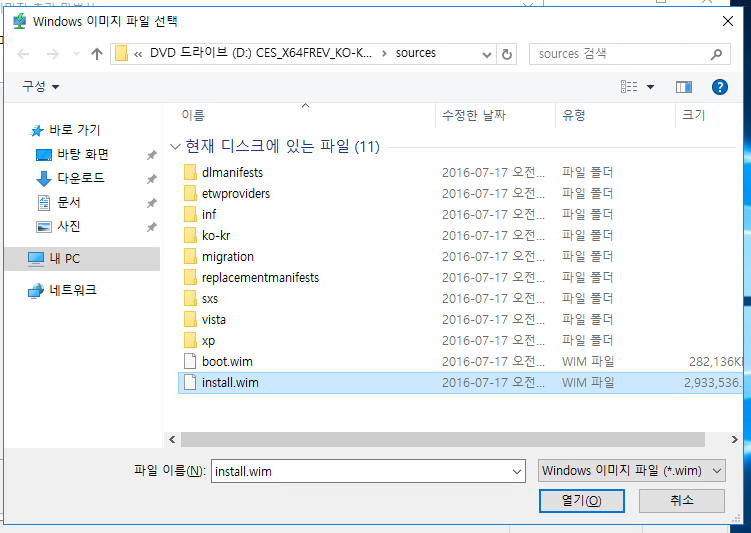Click the horizontal scrollbar left arrow

click(x=172, y=439)
